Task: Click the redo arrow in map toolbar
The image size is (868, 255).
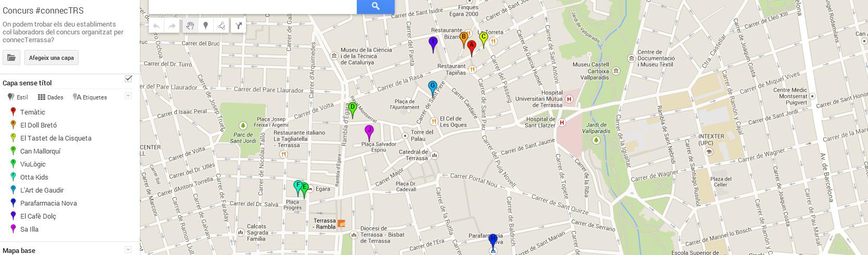Action: click(172, 25)
